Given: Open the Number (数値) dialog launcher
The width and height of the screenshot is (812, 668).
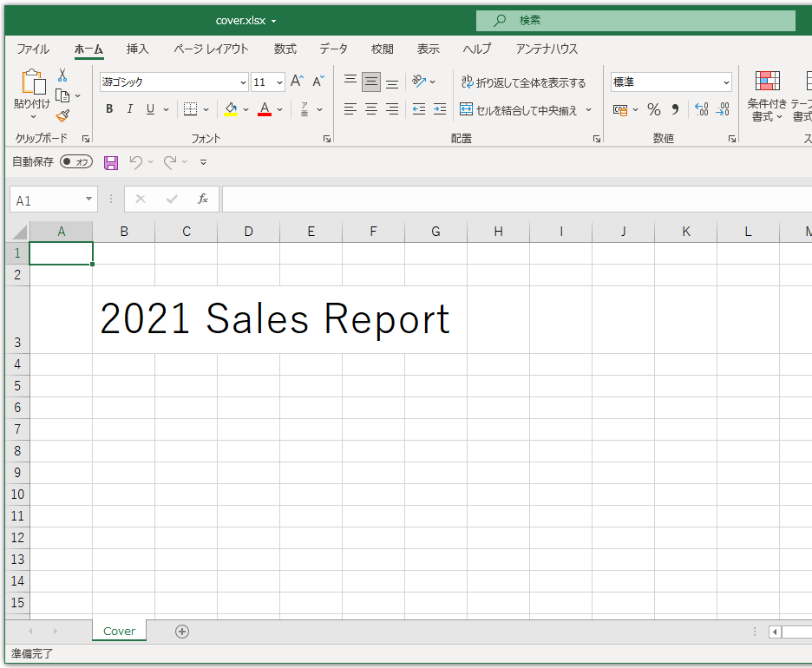Looking at the screenshot, I should 731,139.
